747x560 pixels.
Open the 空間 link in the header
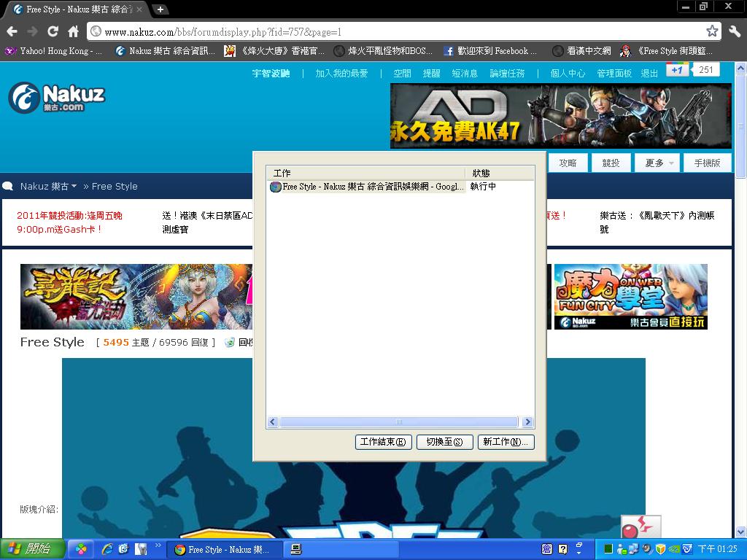402,74
